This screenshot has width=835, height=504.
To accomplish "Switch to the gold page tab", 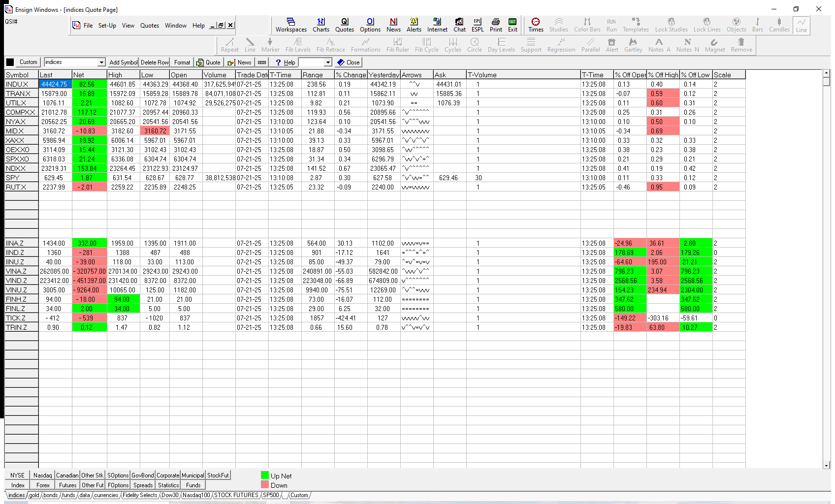I will tap(34, 495).
